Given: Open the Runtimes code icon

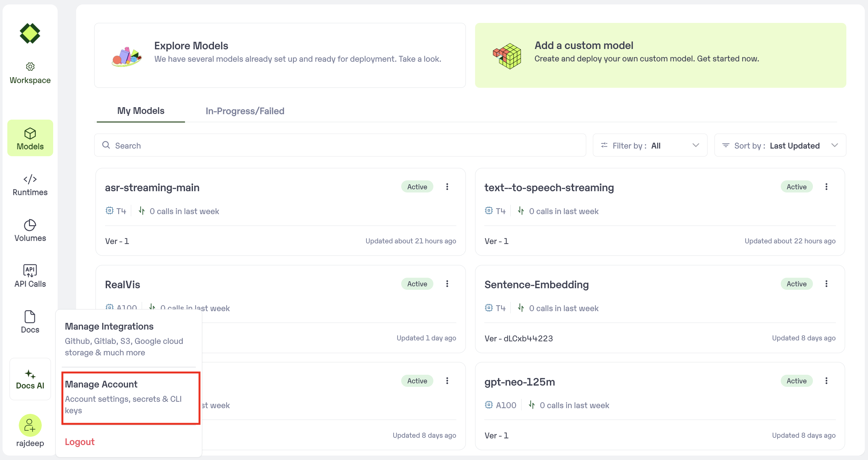Looking at the screenshot, I should 30,179.
